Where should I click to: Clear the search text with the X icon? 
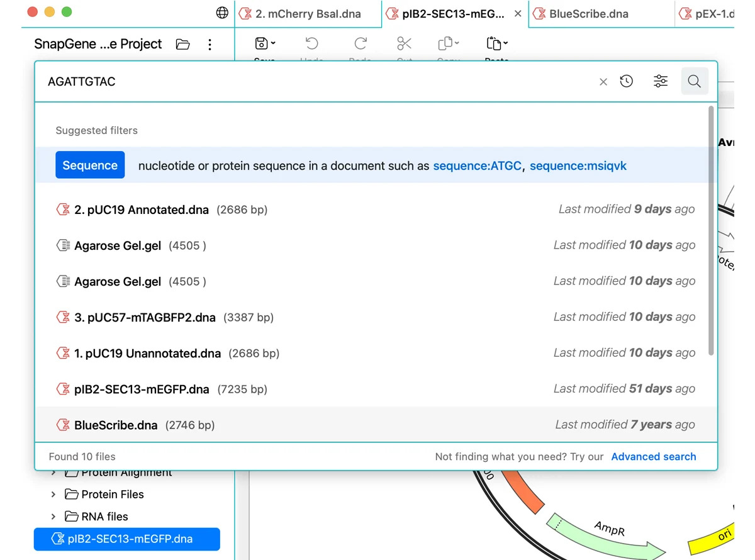coord(603,82)
